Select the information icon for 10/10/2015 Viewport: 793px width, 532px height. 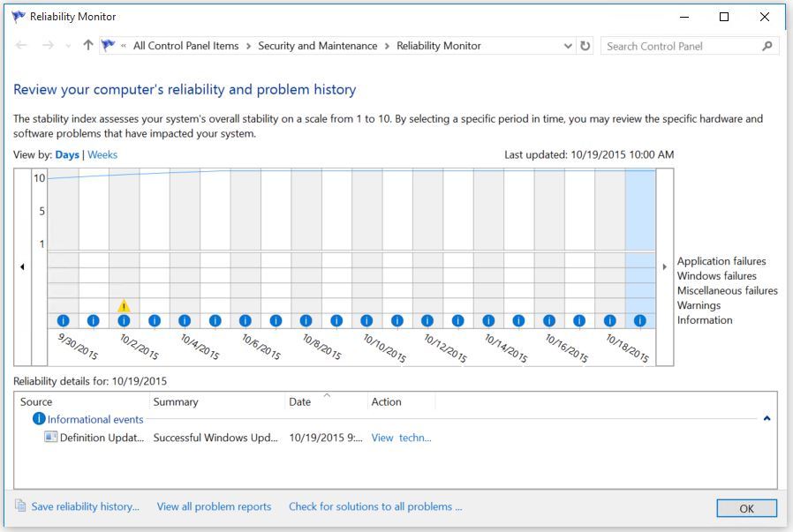pos(366,320)
